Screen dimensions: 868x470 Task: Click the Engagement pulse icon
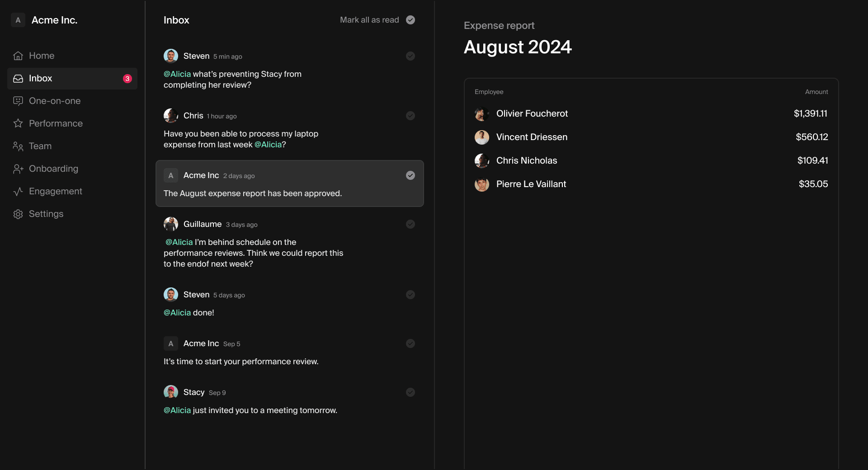point(18,191)
